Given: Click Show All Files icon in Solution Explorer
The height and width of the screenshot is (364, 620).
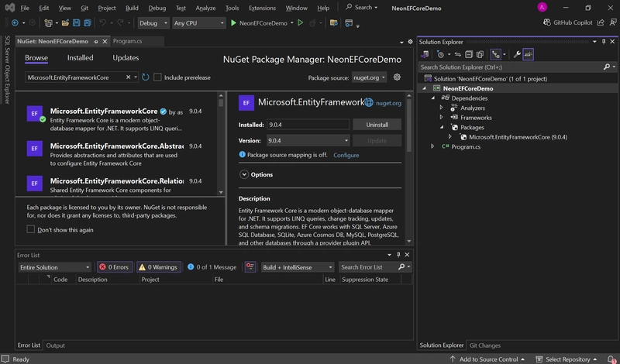Looking at the screenshot, I should click(x=480, y=54).
